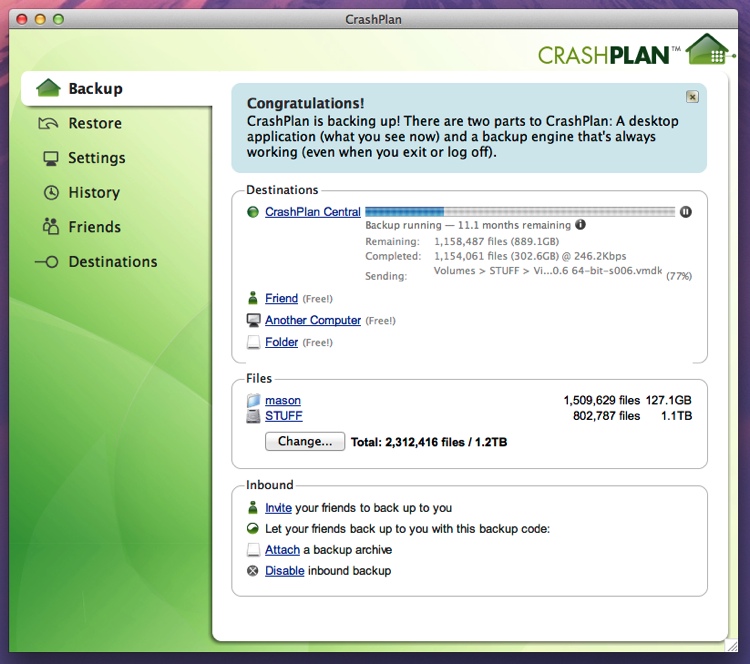750x664 pixels.
Task: Open the Another Computer destination link
Action: (313, 320)
